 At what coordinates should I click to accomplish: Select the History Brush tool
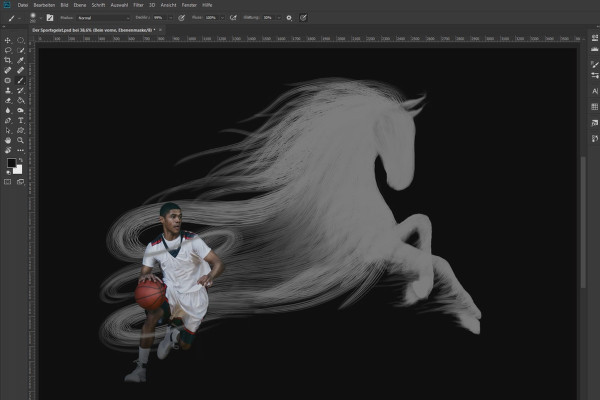coord(20,90)
